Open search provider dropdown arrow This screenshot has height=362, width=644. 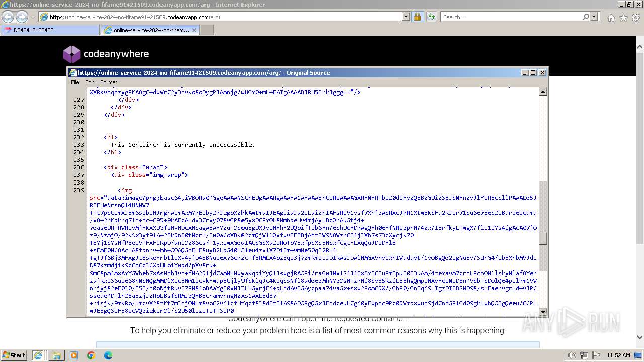pos(594,17)
